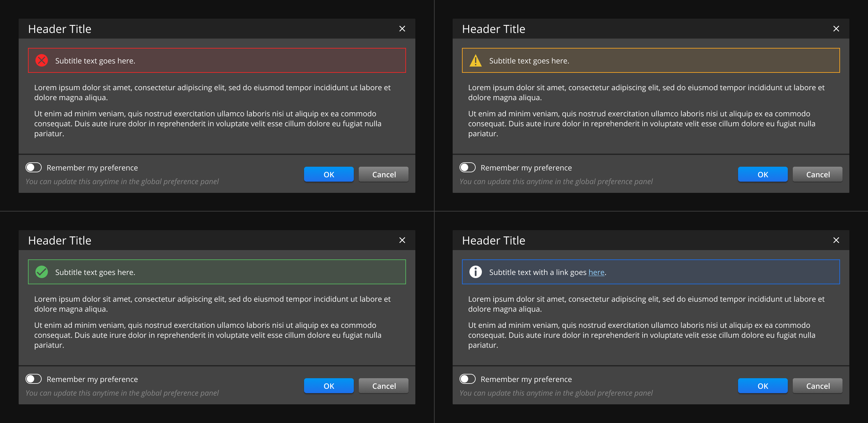Enable Remember my preference in info dialog
Screen dimensions: 868x423
pyautogui.click(x=468, y=379)
